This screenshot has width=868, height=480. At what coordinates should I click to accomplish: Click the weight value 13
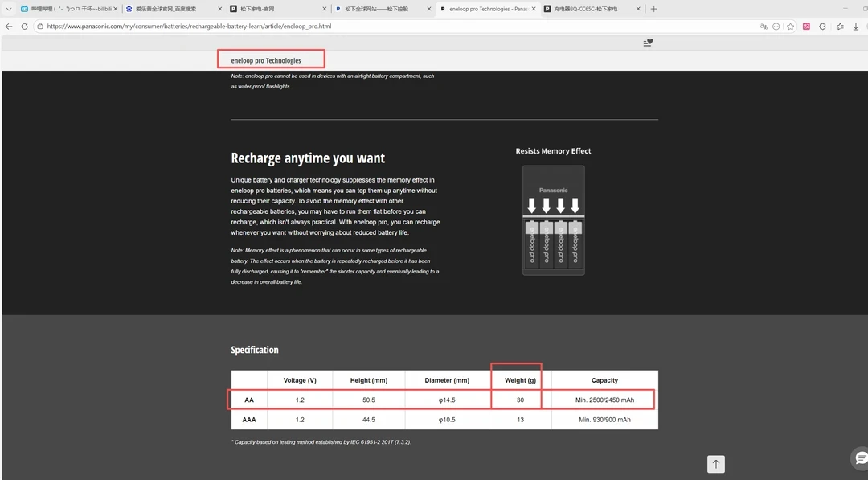click(520, 420)
